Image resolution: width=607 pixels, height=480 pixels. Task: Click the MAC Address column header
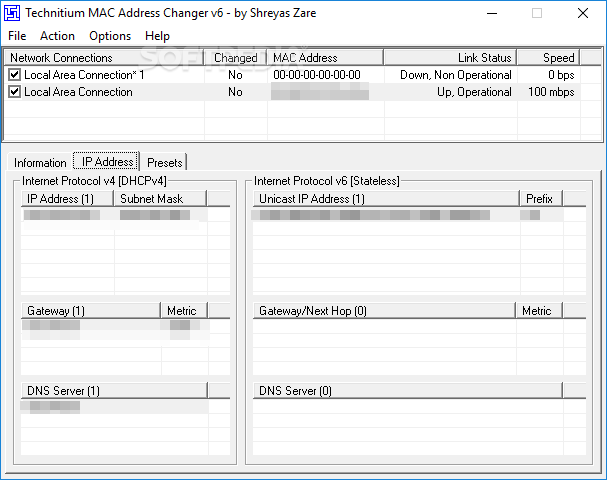(325, 58)
